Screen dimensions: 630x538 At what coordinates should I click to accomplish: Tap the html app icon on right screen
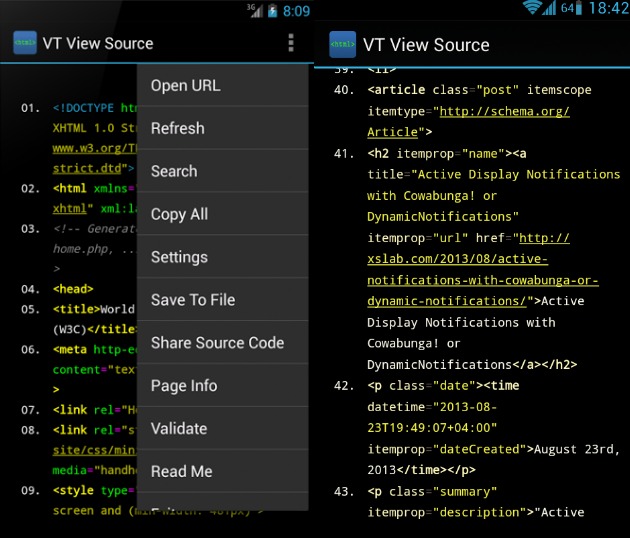341,45
